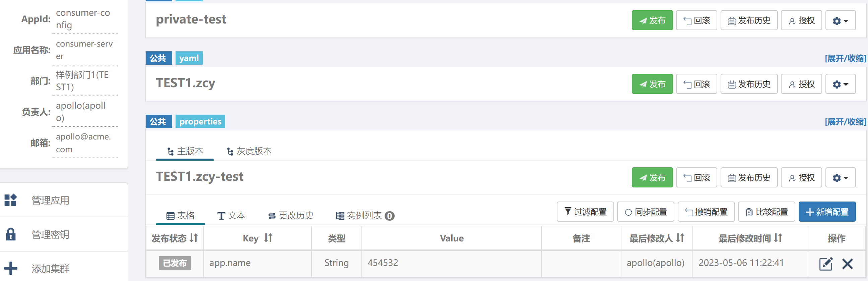Open 发布历史 for private-test namespace
The image size is (868, 281).
point(749,20)
